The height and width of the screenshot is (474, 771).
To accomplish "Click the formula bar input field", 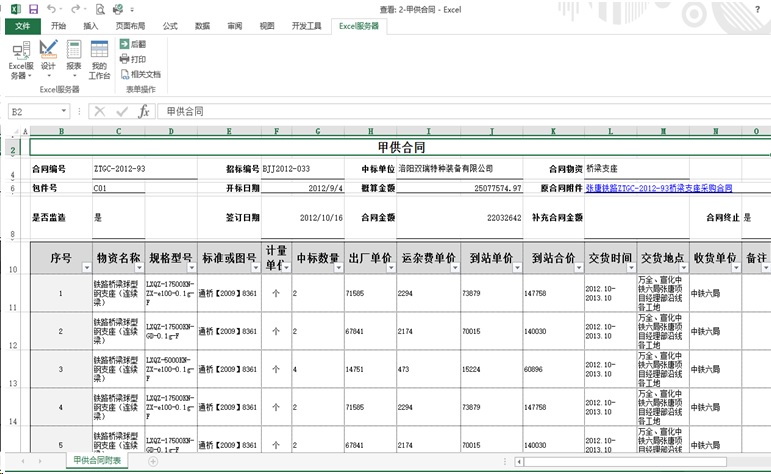I will 450,111.
